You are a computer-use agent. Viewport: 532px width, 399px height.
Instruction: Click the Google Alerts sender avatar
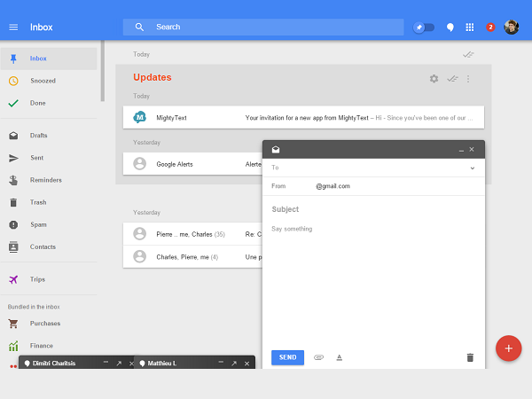(x=139, y=164)
